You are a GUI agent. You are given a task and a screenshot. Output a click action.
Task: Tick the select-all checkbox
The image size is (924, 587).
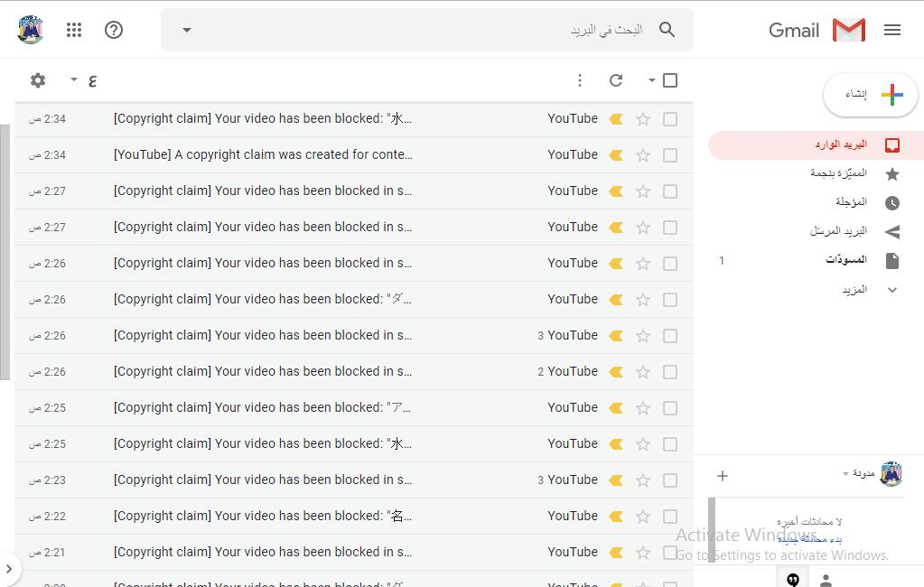pyautogui.click(x=670, y=80)
